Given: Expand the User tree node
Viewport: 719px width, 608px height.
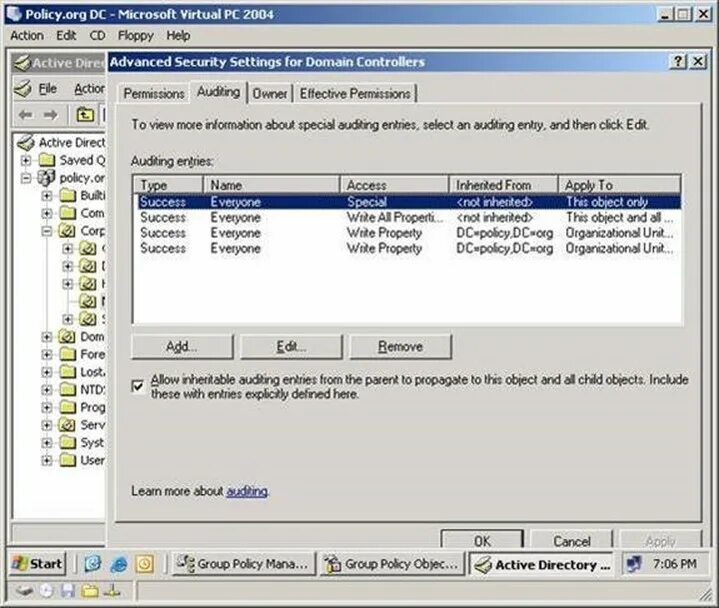Looking at the screenshot, I should tap(47, 460).
